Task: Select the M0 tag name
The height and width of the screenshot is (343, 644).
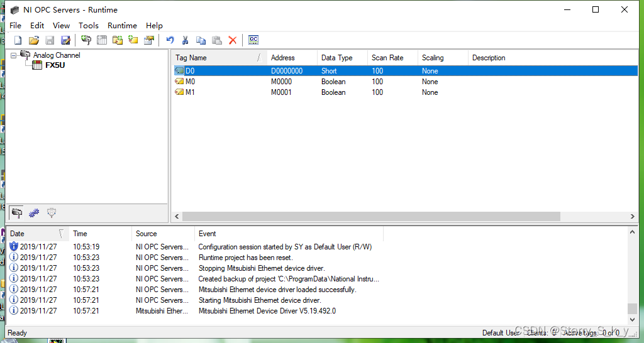Action: tap(190, 81)
